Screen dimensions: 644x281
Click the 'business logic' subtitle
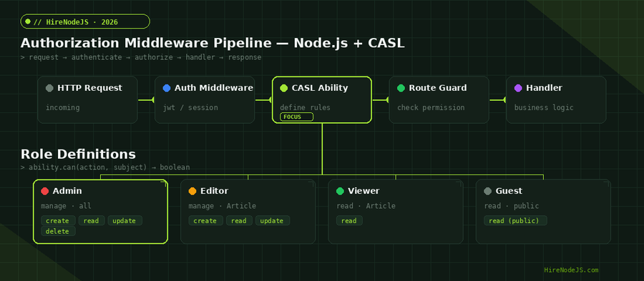coord(544,108)
